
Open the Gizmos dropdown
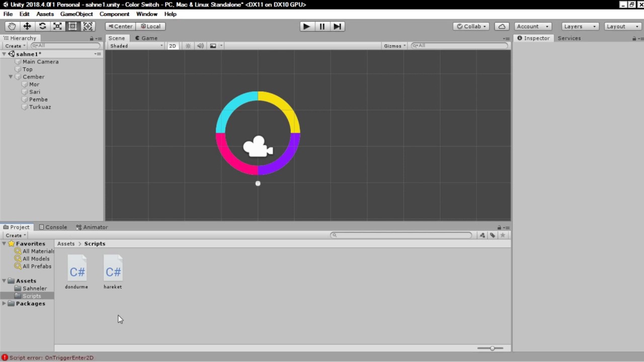(395, 46)
